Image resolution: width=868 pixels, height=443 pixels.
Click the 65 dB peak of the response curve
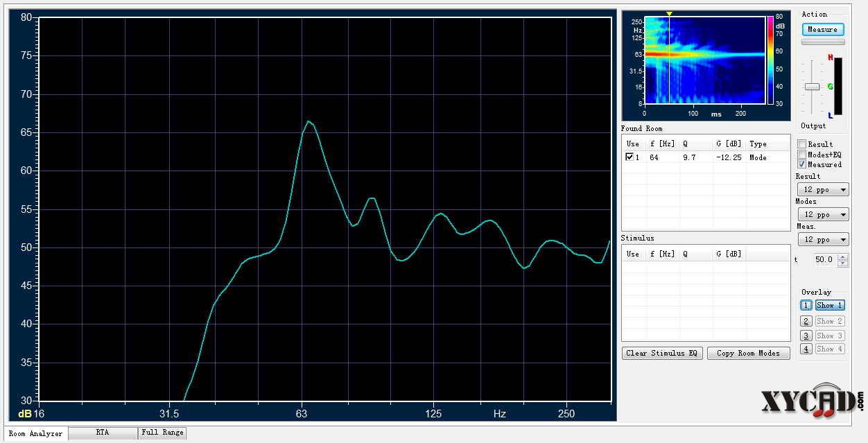click(x=309, y=121)
